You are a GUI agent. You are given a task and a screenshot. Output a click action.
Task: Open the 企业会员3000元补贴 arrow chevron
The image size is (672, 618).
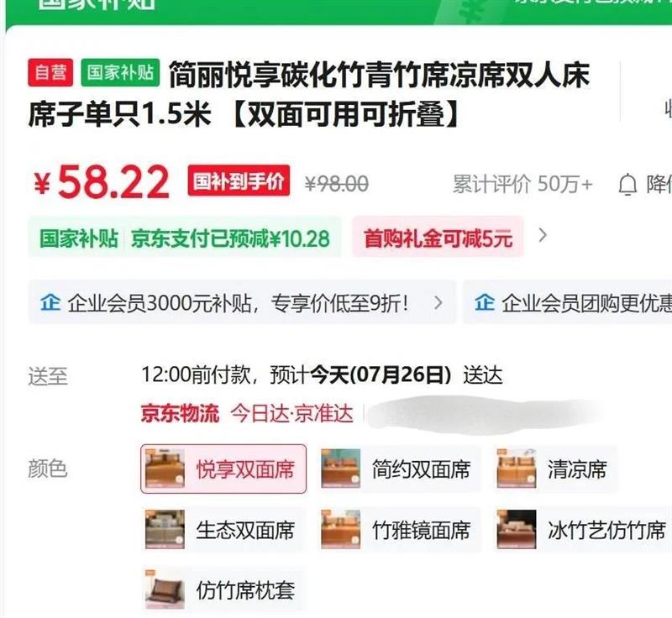(x=438, y=302)
